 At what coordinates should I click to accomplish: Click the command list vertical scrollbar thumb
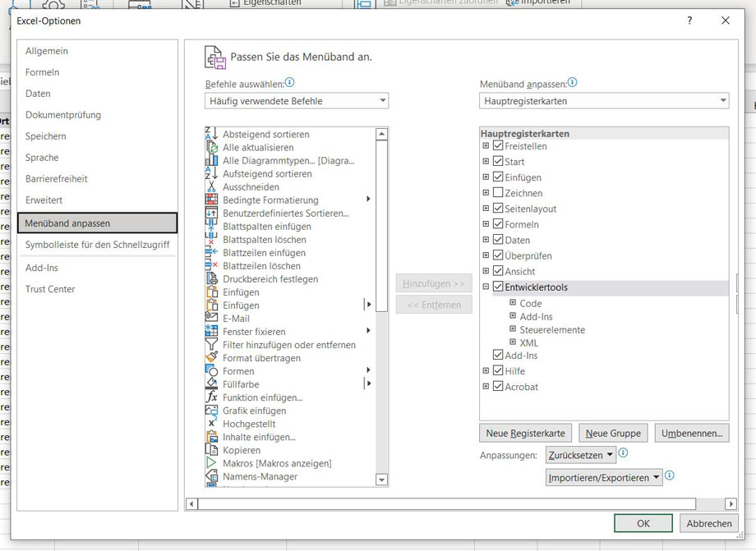pyautogui.click(x=381, y=227)
